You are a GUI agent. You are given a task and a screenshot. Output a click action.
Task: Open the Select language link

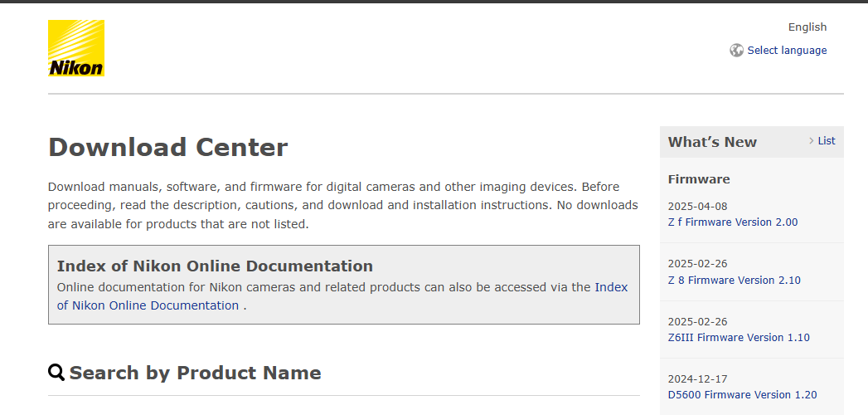pos(787,51)
